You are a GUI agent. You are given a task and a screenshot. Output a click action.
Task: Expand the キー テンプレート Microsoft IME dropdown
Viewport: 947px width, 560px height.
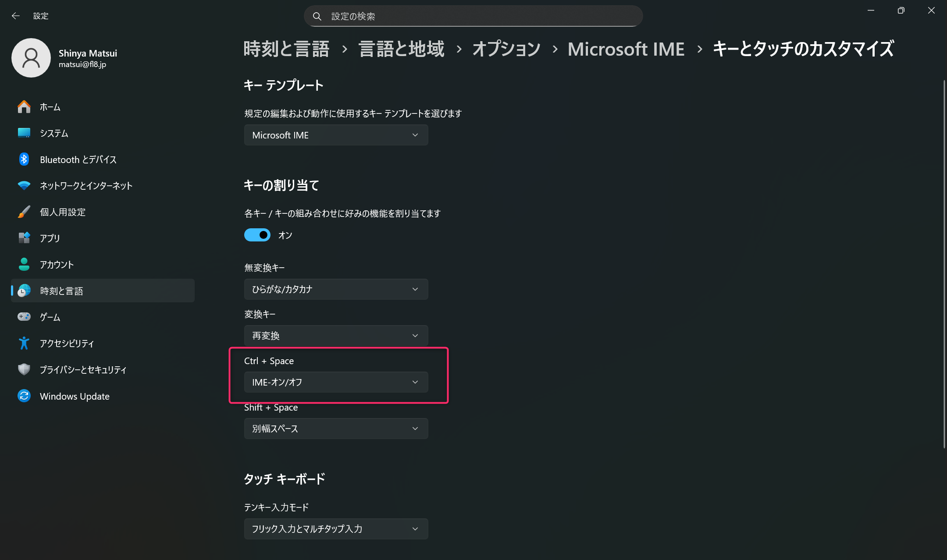pyautogui.click(x=336, y=135)
